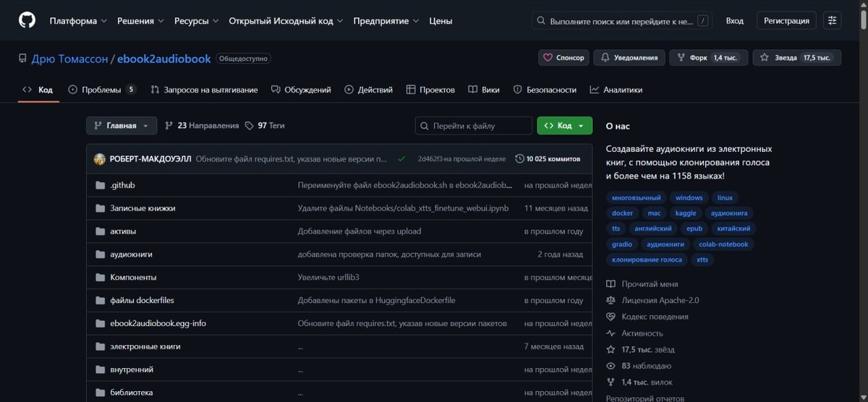Viewport: 868px width, 402px height.
Task: Open the Активность link
Action: [634, 334]
